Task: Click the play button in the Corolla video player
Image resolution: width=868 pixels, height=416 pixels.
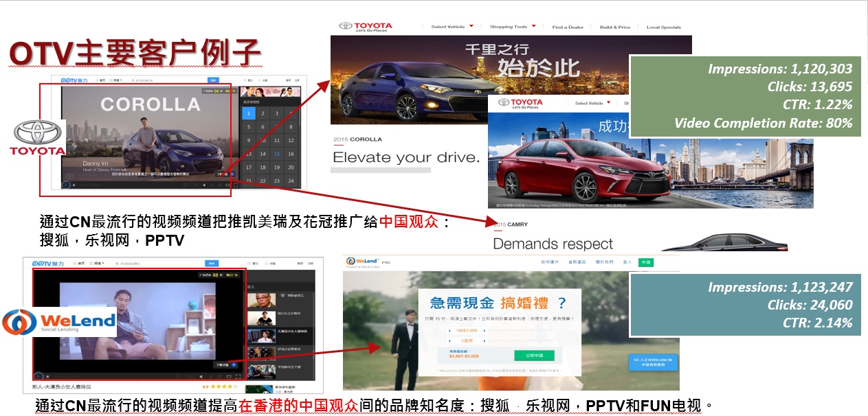Action: [x=67, y=185]
